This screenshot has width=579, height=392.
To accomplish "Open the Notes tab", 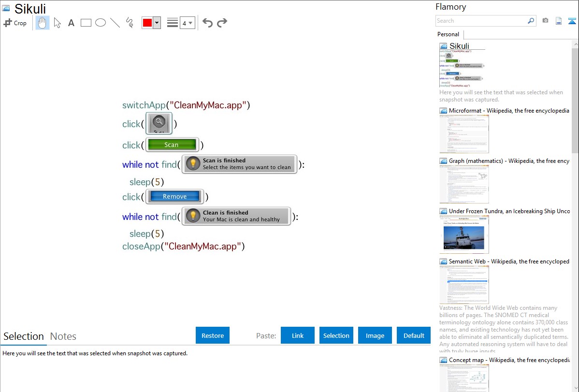I will [x=63, y=336].
